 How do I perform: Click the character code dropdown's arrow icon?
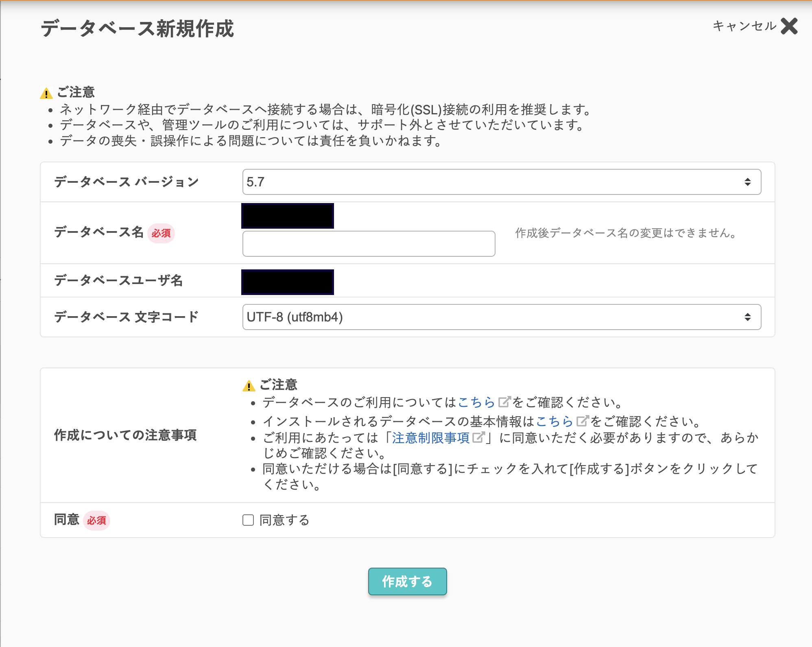tap(747, 317)
